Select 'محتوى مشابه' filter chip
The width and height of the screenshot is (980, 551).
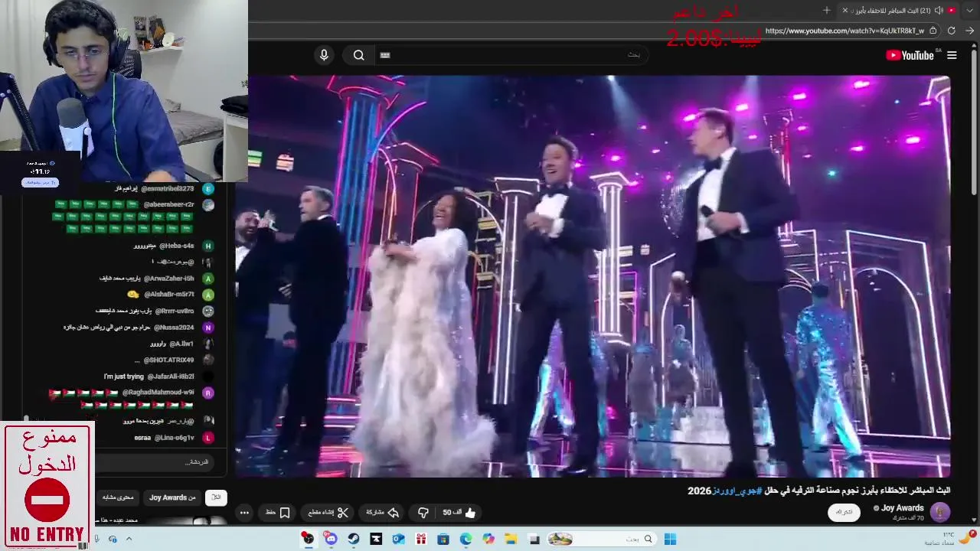pyautogui.click(x=119, y=497)
